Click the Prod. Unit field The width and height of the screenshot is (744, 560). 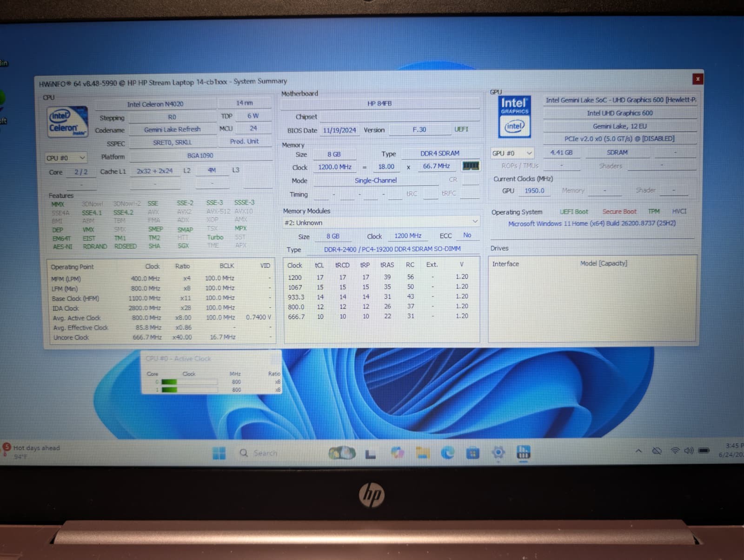pos(244,141)
